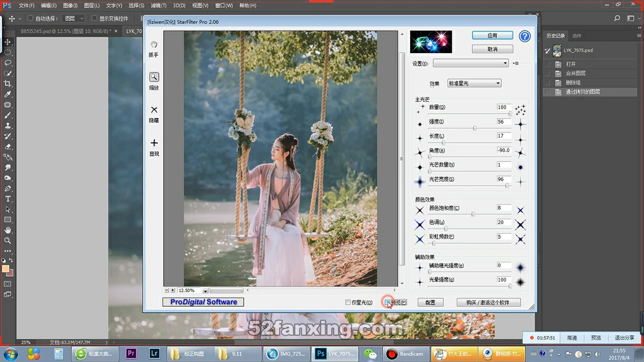The height and width of the screenshot is (362, 644).
Task: Open Premiere Pro from the taskbar
Action: point(131,353)
